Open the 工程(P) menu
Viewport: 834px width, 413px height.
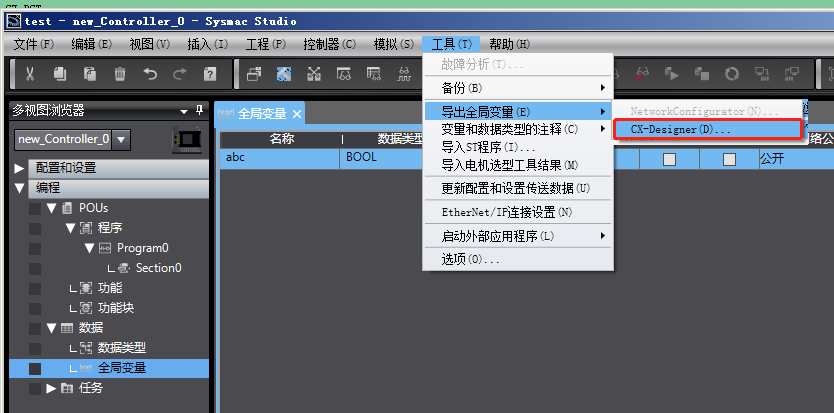(x=266, y=44)
